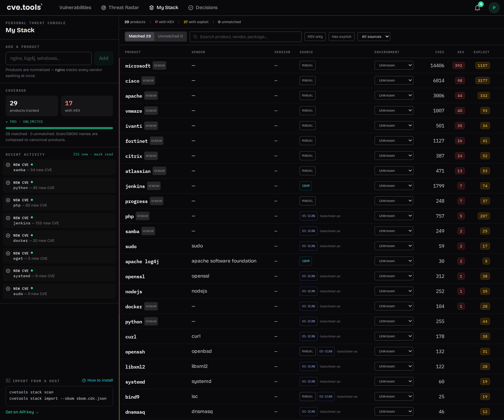The height and width of the screenshot is (420, 504).
Task: Click the plus icon beside sudo activity
Action: click(8, 288)
